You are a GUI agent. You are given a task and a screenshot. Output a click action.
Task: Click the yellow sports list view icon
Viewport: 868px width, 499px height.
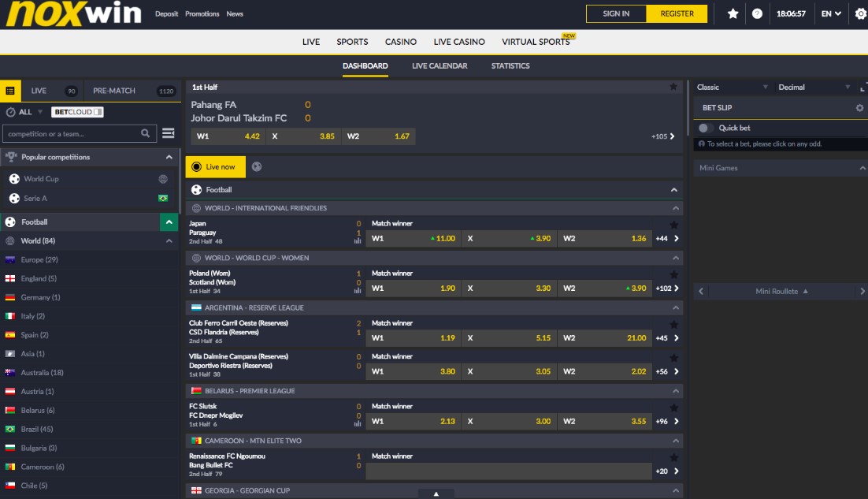click(10, 91)
